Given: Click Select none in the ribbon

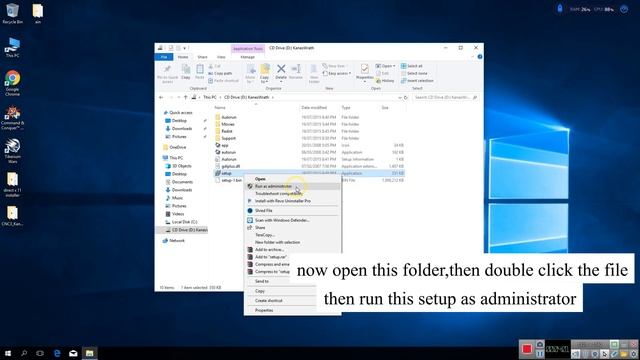Looking at the screenshot, I should (x=414, y=73).
